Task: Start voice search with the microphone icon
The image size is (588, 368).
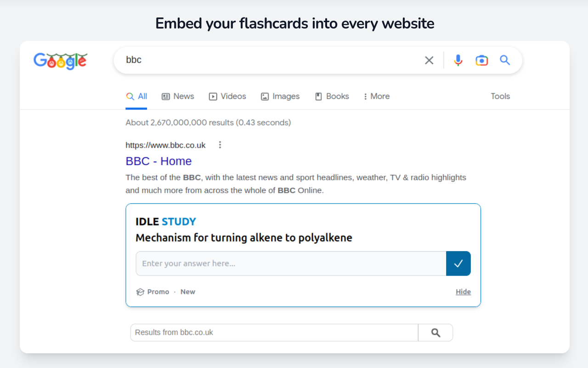Action: pos(458,60)
